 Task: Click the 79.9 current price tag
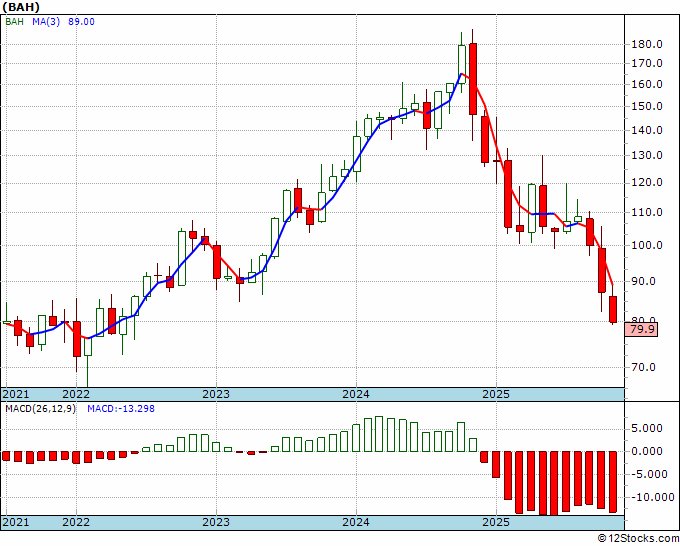point(642,330)
